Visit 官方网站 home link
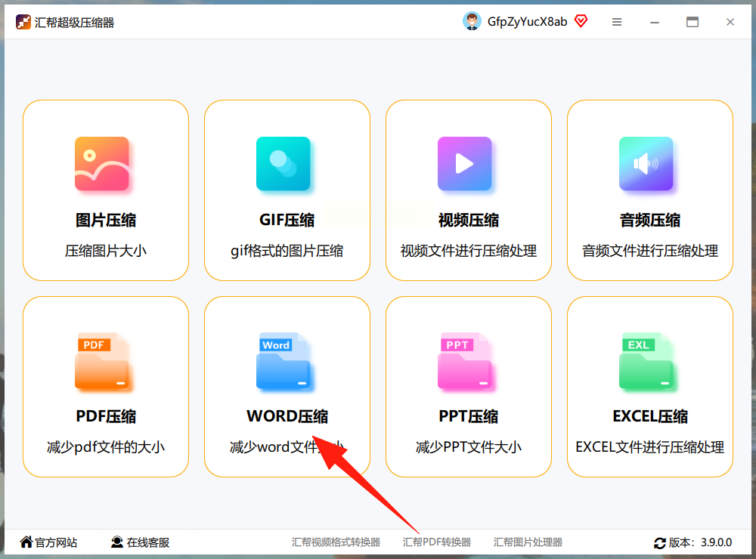The width and height of the screenshot is (756, 559). [48, 542]
